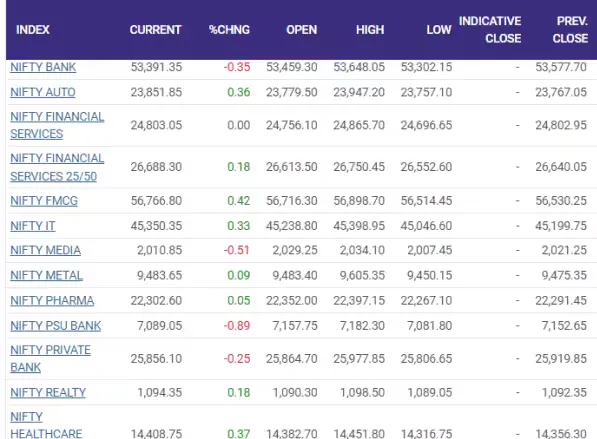This screenshot has width=597, height=439.
Task: Click the OPEN column header
Action: click(302, 30)
